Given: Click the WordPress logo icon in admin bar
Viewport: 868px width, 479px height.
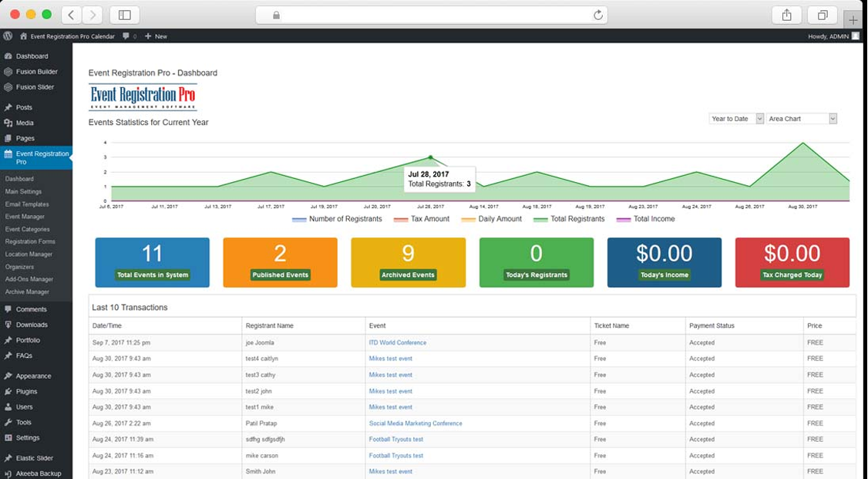Looking at the screenshot, I should pyautogui.click(x=8, y=36).
